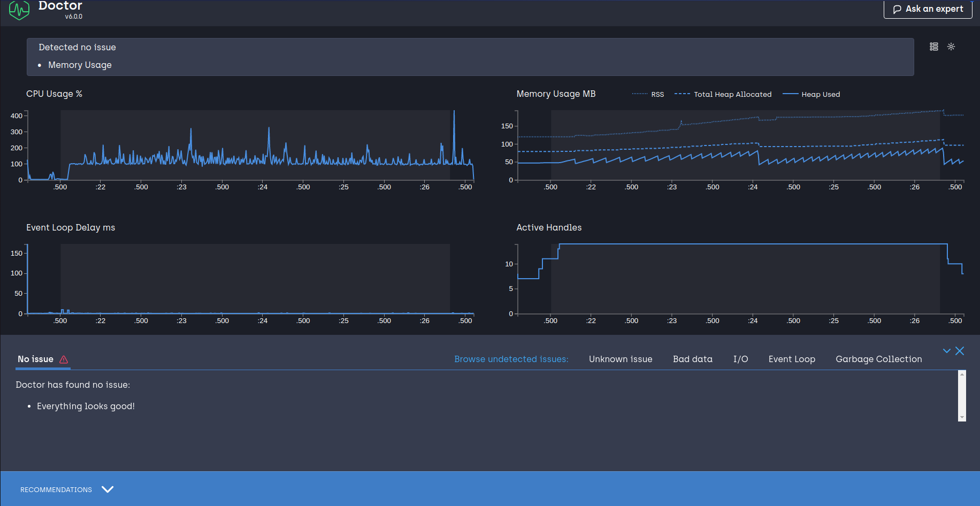Click 'Everything looks good!' text
Image resolution: width=980 pixels, height=506 pixels.
tap(86, 406)
